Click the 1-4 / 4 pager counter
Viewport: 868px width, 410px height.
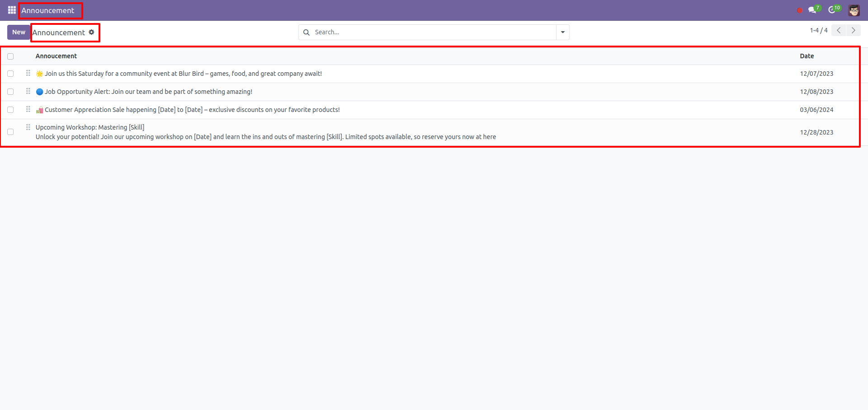[819, 30]
